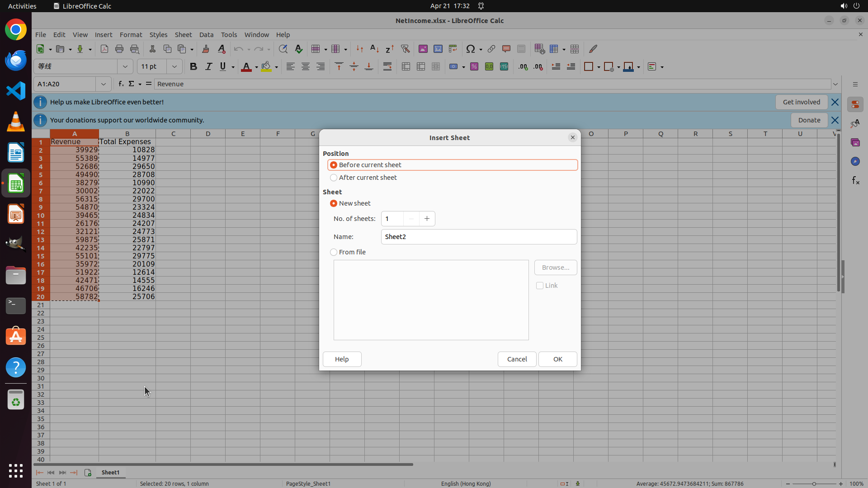Click the Center Horizontally alignment icon
This screenshot has height=488, width=868.
click(x=306, y=67)
